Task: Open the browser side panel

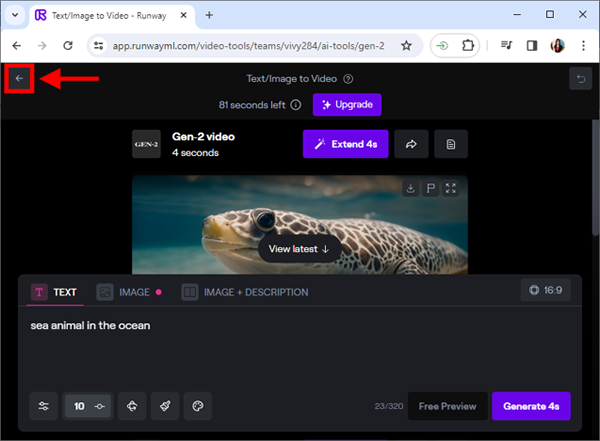Action: click(532, 46)
